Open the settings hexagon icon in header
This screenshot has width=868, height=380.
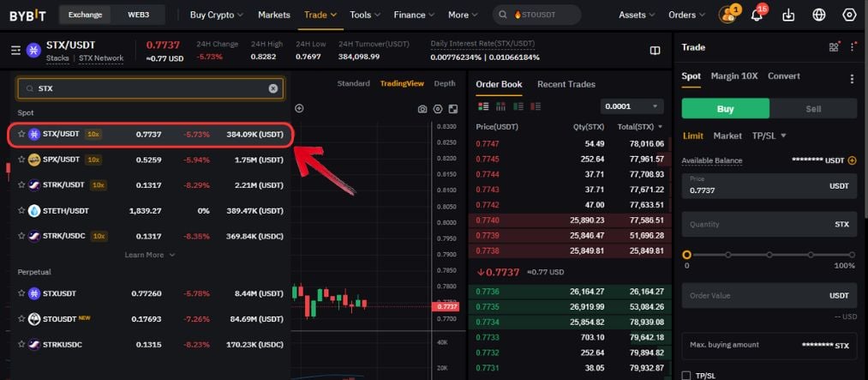pyautogui.click(x=849, y=15)
